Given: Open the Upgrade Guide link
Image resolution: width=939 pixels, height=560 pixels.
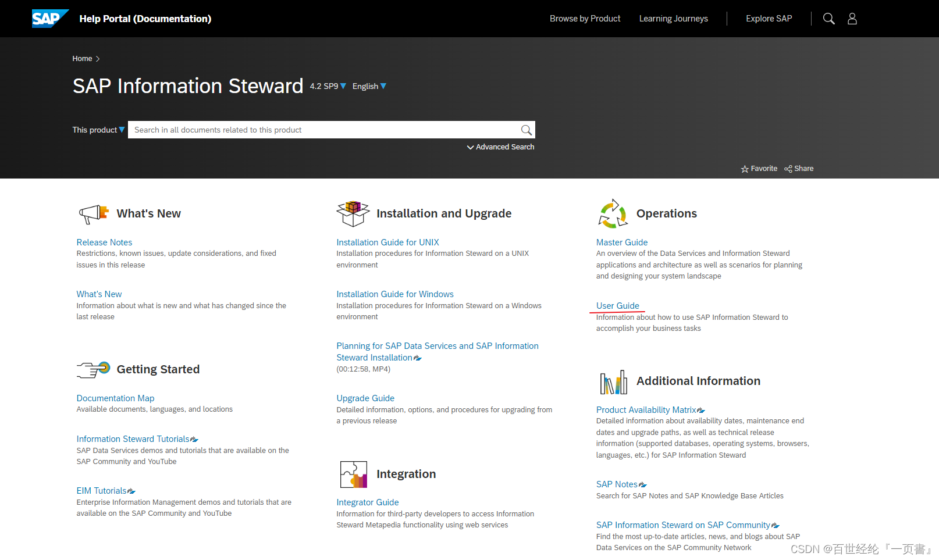Looking at the screenshot, I should tap(365, 398).
